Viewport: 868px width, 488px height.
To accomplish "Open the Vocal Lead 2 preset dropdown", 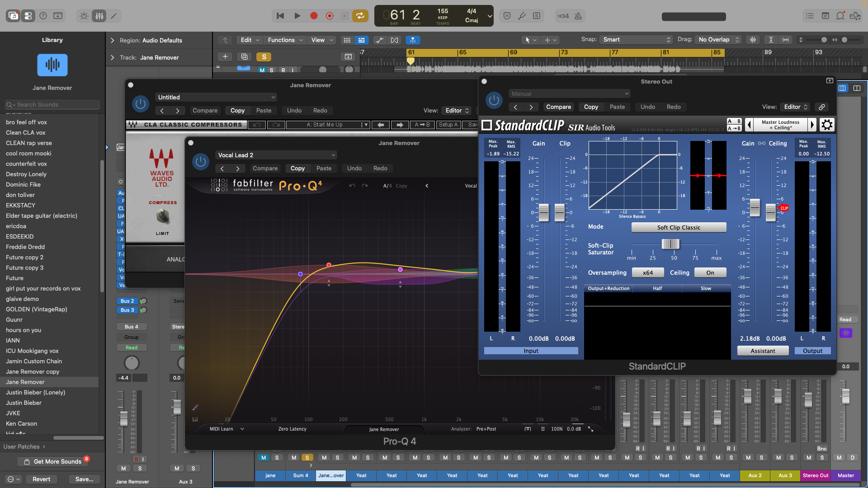I will coord(276,155).
